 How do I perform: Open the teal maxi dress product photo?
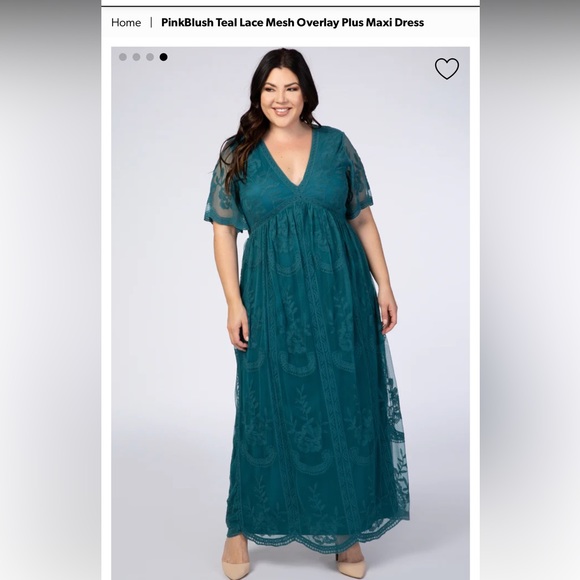pos(290,313)
